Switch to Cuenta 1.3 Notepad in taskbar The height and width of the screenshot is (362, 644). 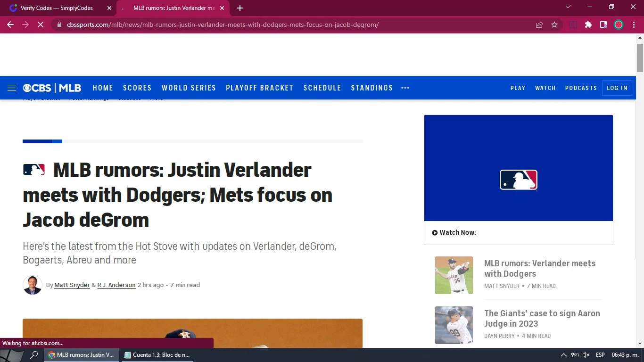click(157, 355)
